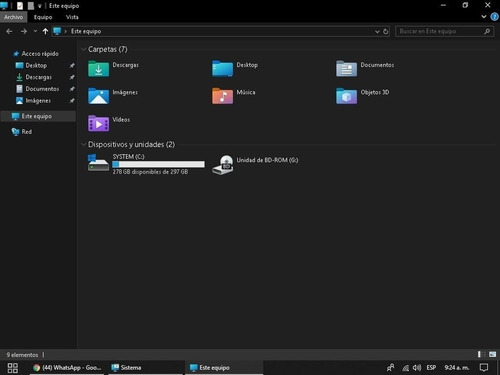The image size is (500, 375).
Task: Select Acceso rápido in navigation pane
Action: click(40, 53)
